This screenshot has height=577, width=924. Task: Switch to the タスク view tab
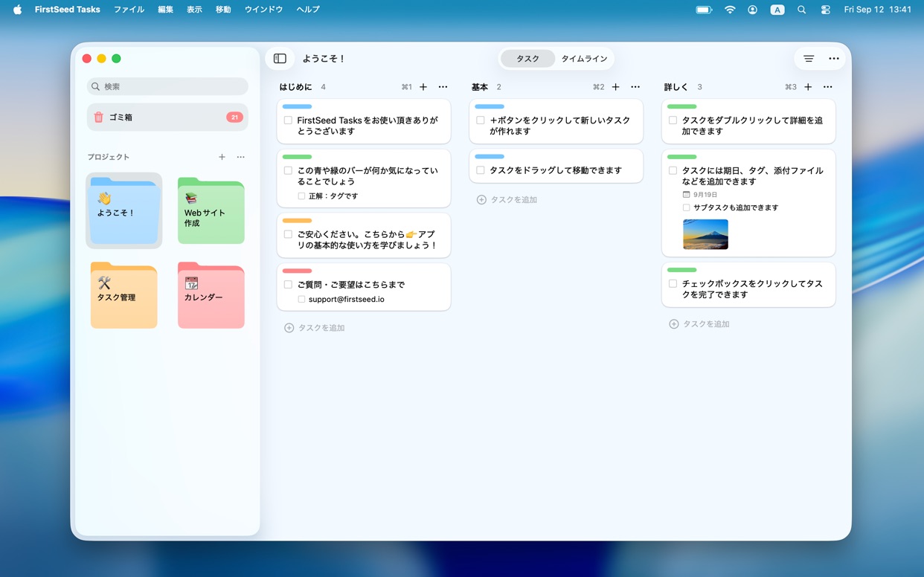(x=527, y=59)
